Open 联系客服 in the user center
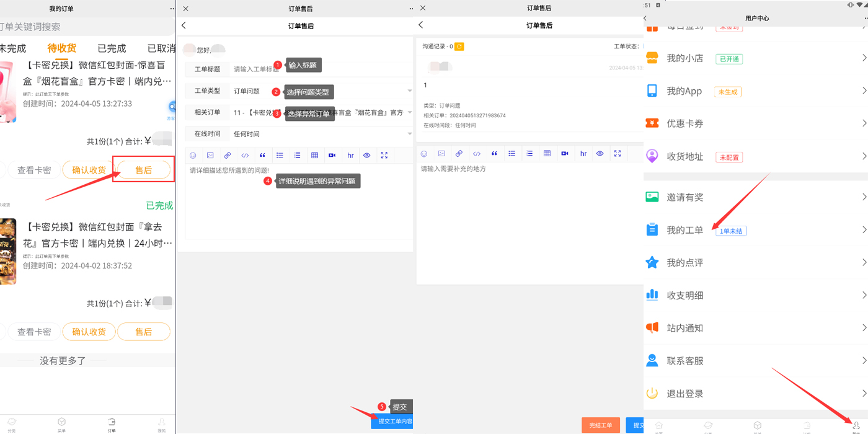 (756, 361)
